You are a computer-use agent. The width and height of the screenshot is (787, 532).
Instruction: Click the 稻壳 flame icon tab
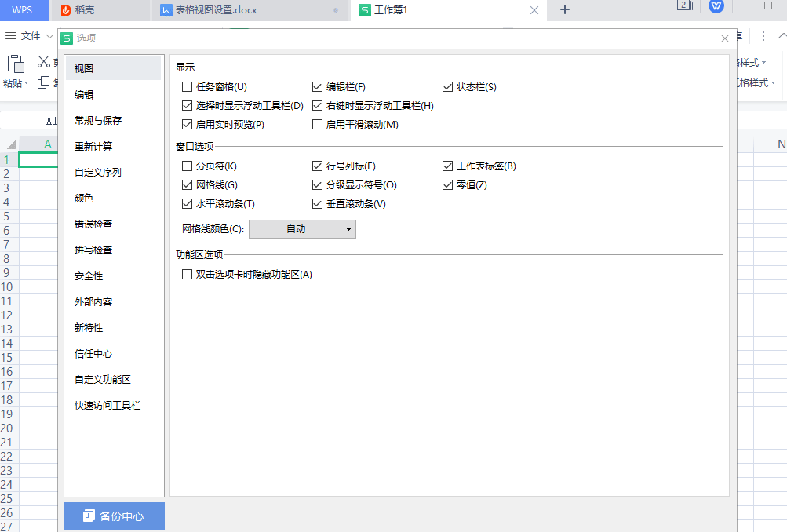[66, 10]
